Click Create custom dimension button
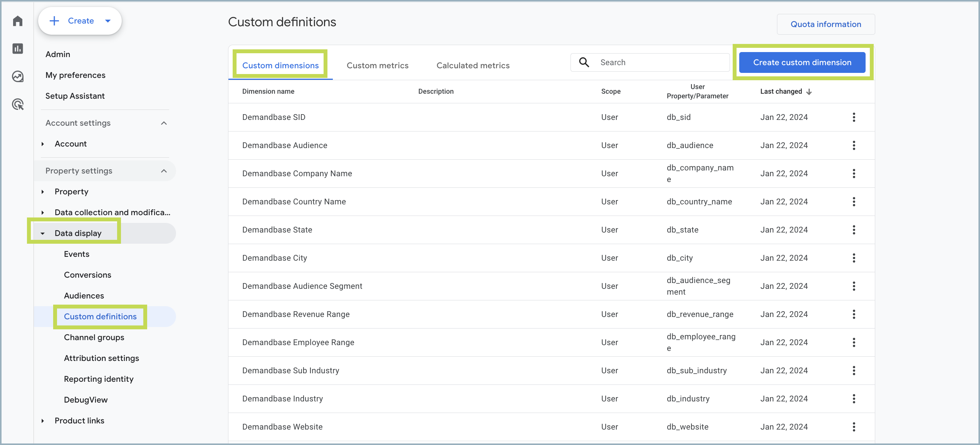The height and width of the screenshot is (445, 980). [x=802, y=62]
